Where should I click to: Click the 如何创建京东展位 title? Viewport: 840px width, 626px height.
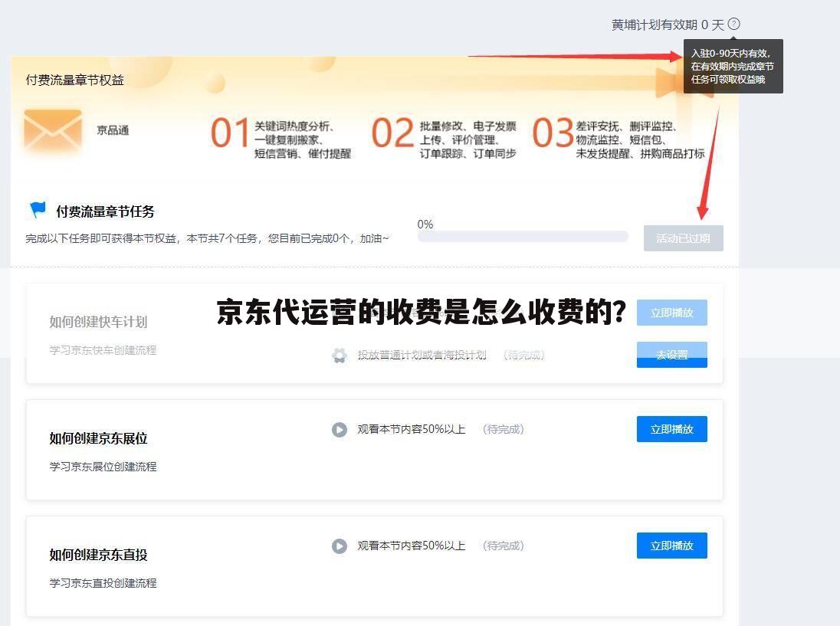[x=98, y=438]
